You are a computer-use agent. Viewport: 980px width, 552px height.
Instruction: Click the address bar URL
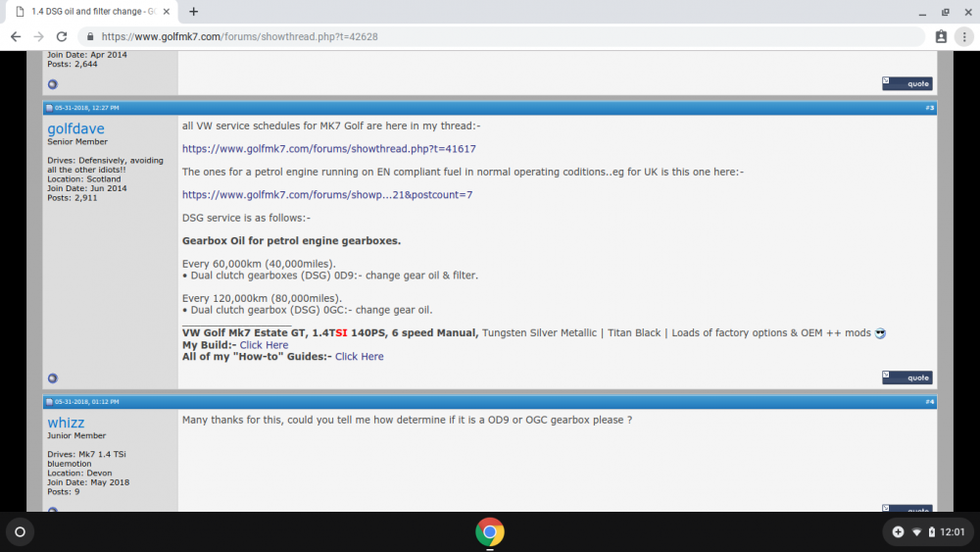239,37
